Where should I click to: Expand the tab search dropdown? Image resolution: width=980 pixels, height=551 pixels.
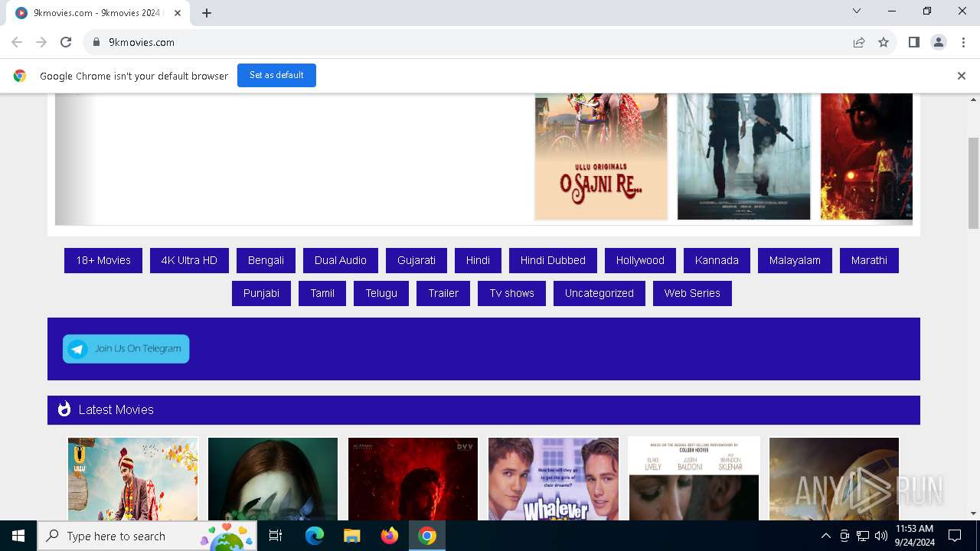click(857, 11)
